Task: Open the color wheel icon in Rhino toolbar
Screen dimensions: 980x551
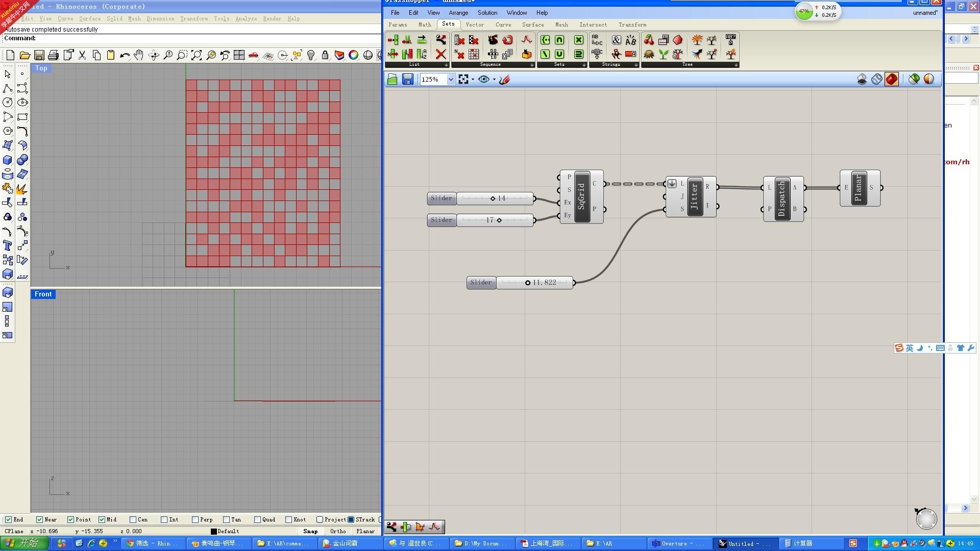Action: tap(353, 55)
